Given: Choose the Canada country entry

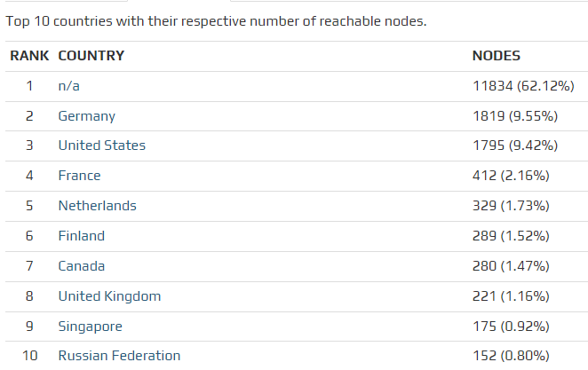Looking at the screenshot, I should pos(82,266).
